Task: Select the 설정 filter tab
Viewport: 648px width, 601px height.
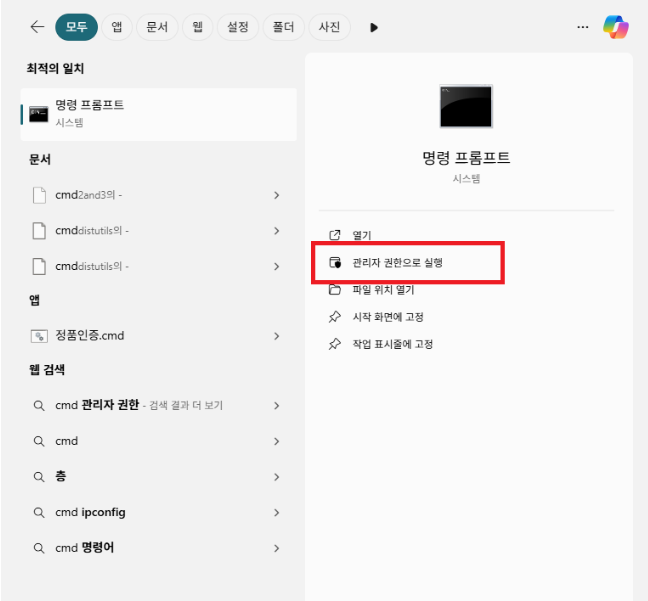Action: (x=237, y=27)
